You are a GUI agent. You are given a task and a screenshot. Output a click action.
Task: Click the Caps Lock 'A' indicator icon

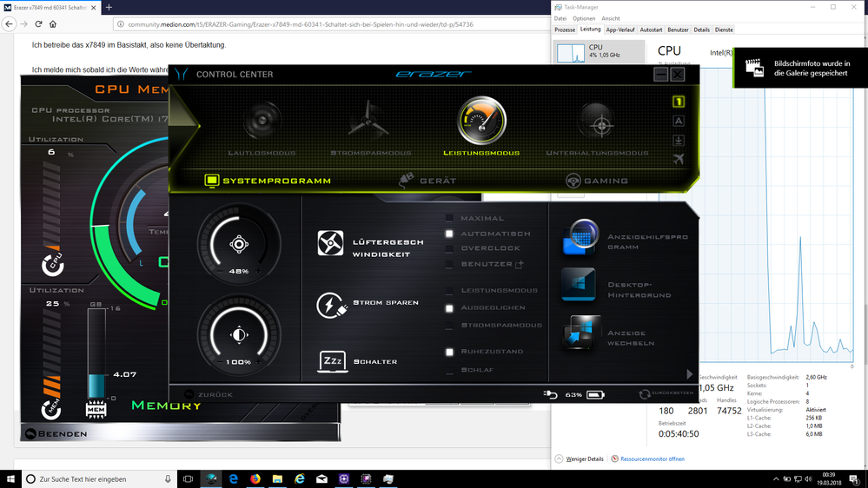pyautogui.click(x=679, y=121)
